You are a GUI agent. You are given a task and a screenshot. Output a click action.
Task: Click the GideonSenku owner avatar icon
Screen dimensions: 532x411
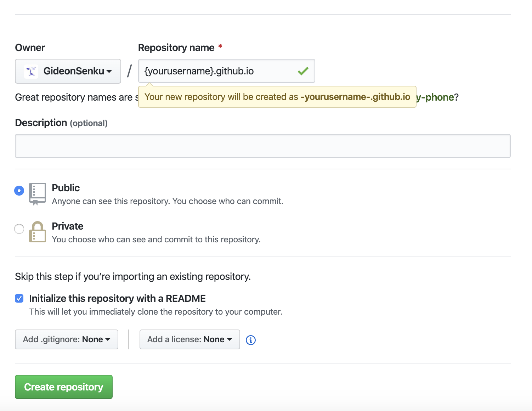point(31,71)
